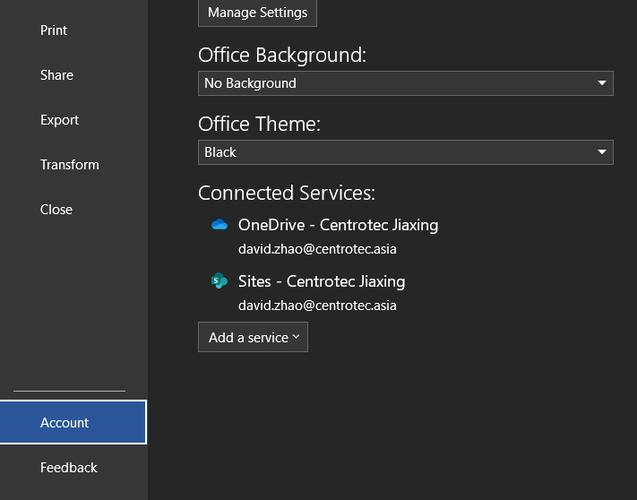Click the email under OneDrive service

point(317,249)
